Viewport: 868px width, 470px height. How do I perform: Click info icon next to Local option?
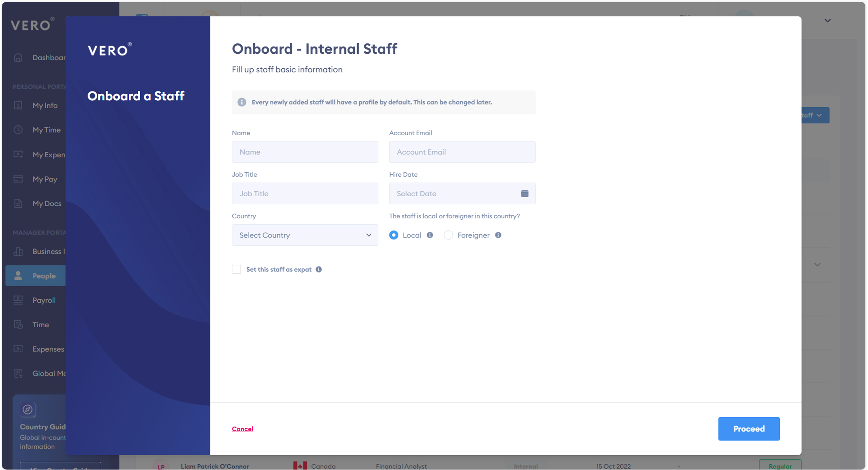tap(430, 235)
